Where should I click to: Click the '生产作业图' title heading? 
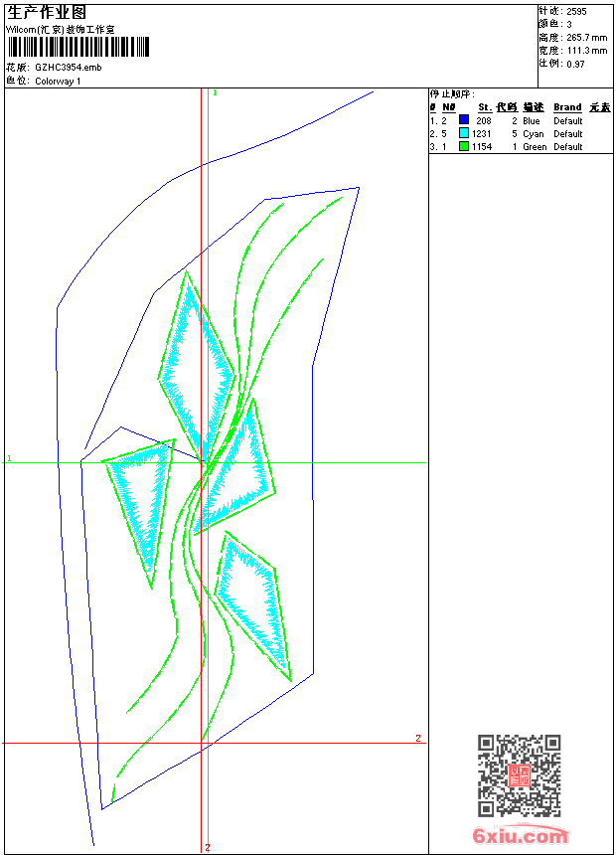pos(47,13)
